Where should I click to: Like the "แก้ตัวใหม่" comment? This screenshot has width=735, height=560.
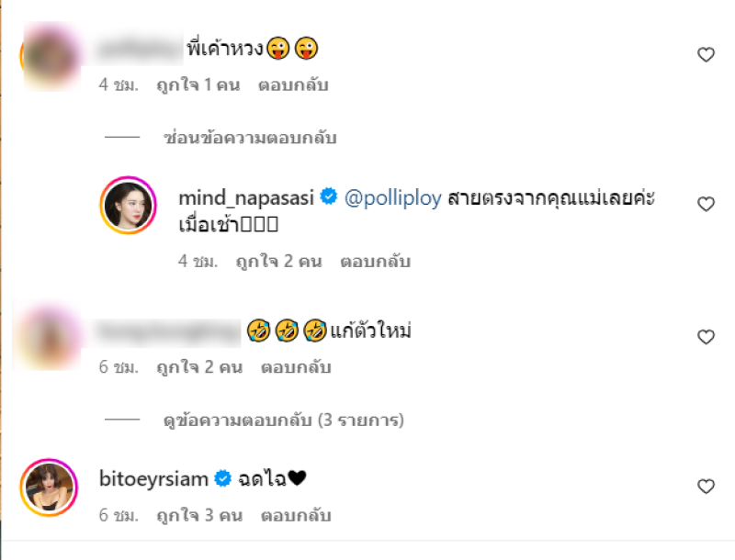tap(706, 337)
